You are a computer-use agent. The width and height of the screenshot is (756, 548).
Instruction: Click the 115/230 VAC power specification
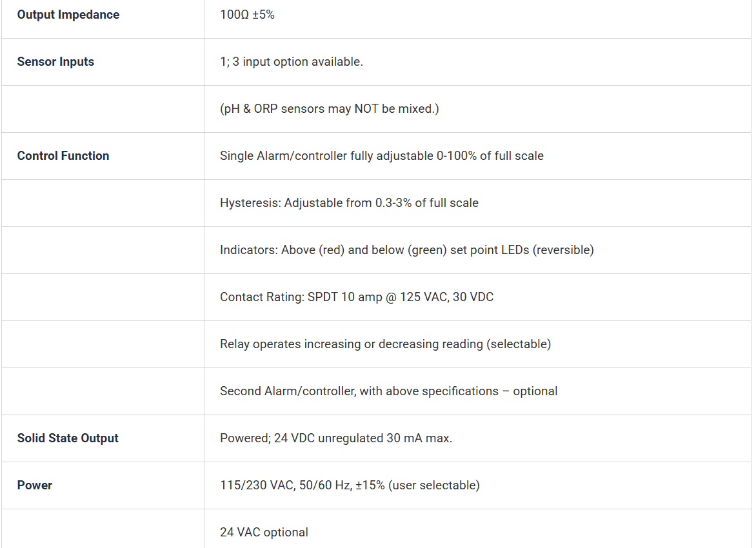tap(350, 485)
